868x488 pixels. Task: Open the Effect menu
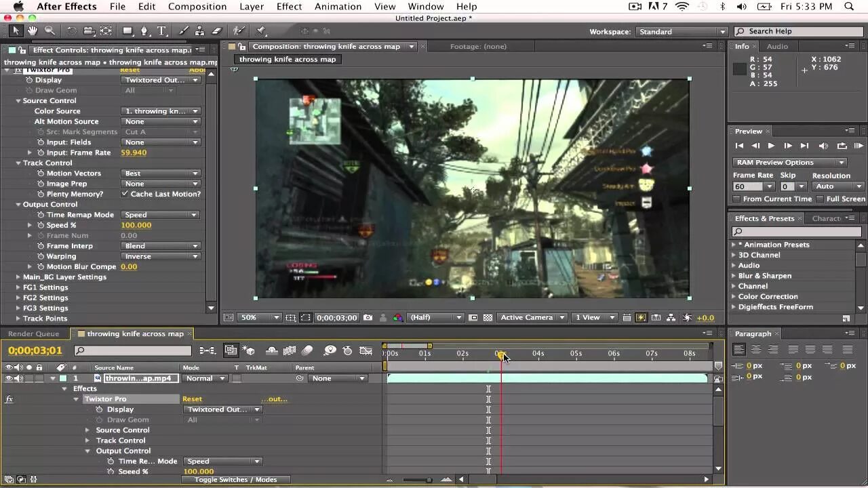(x=289, y=7)
